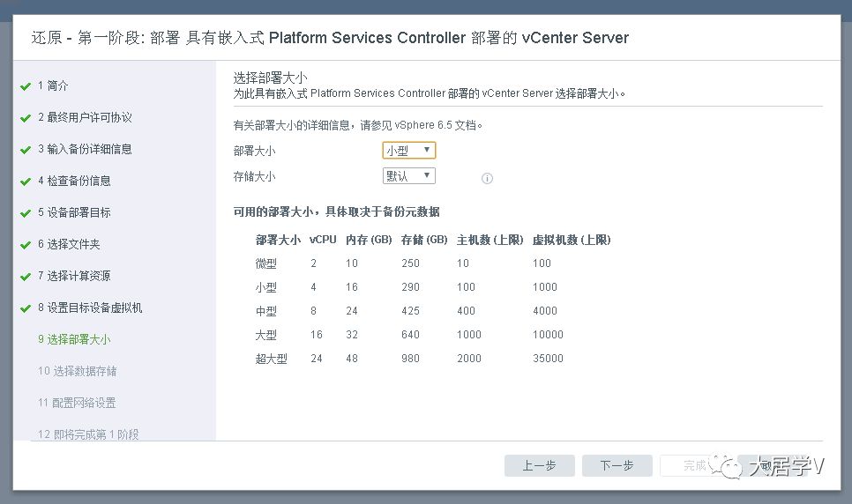Screen dimensions: 852x504
Task: Click the checkmark next to 检查备份信息
Action: click(x=26, y=182)
